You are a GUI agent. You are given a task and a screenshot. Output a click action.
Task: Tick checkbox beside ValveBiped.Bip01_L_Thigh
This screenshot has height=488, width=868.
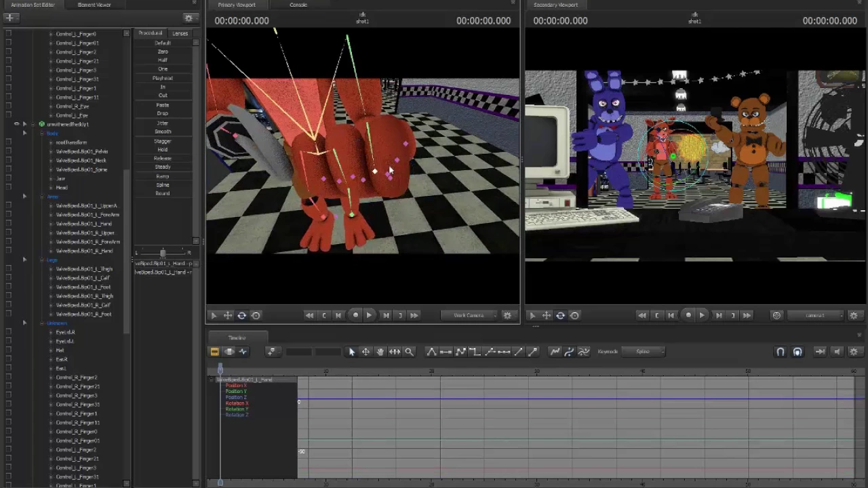8,269
